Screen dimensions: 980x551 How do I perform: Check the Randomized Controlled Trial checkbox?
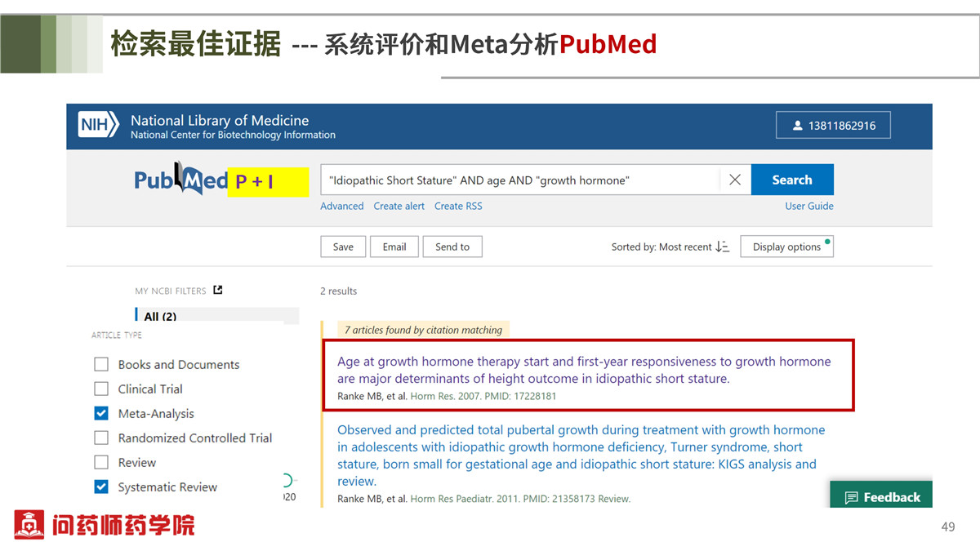pos(101,438)
